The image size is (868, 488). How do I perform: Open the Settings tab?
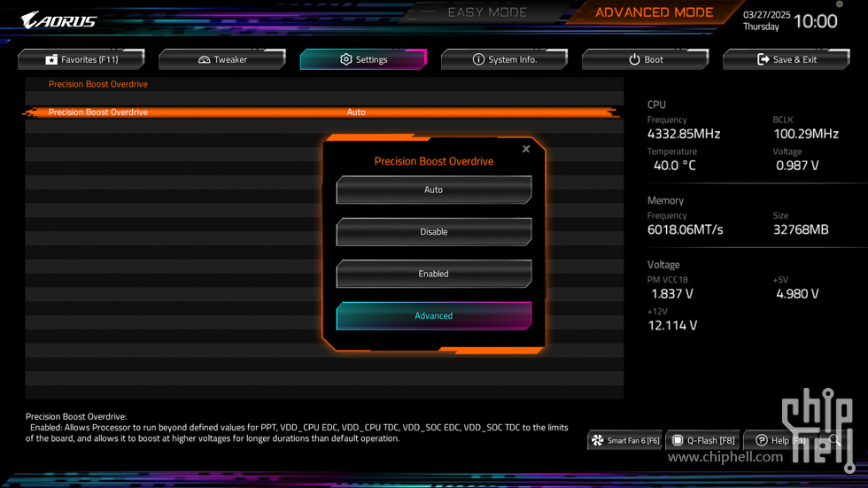coord(363,59)
